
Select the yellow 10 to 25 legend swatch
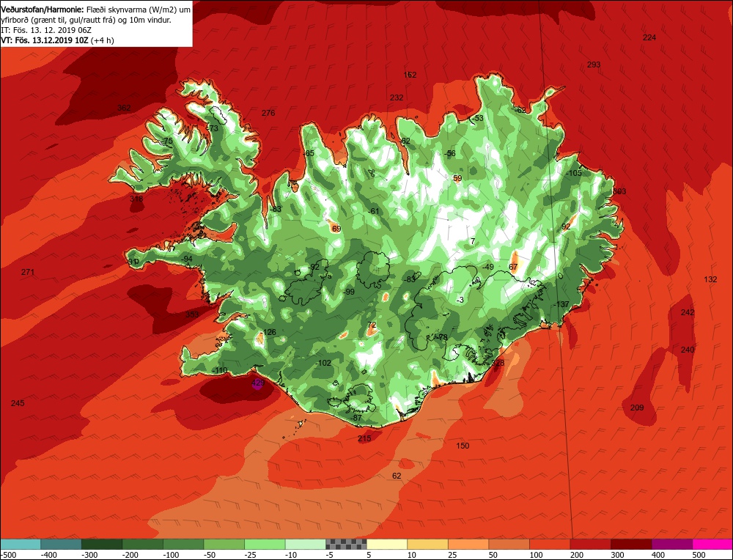(427, 545)
